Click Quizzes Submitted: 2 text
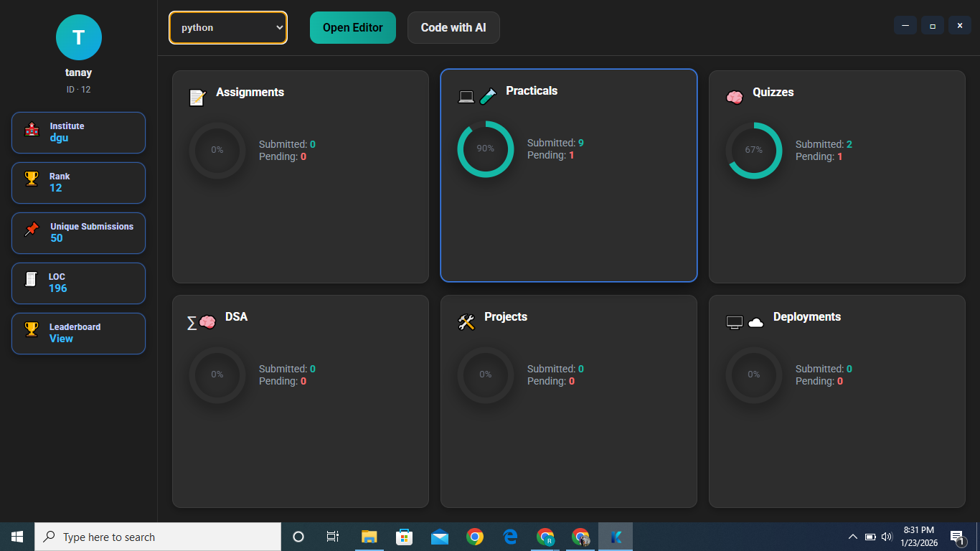Viewport: 980px width, 551px height. 824,144
